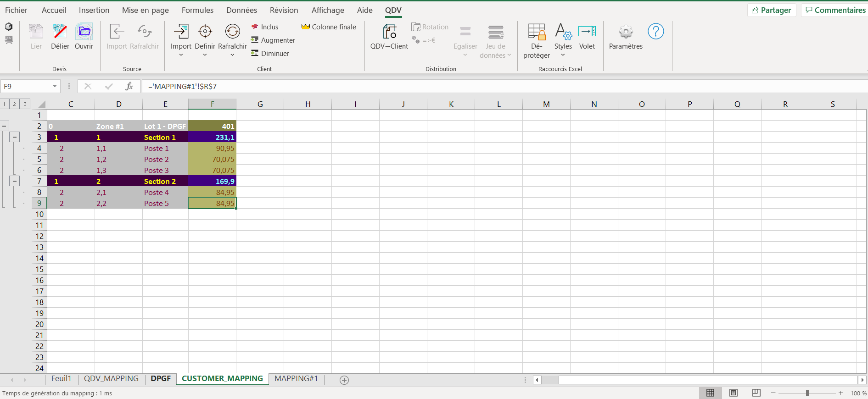
Task: Toggle the Volet pane icon
Action: 587,32
